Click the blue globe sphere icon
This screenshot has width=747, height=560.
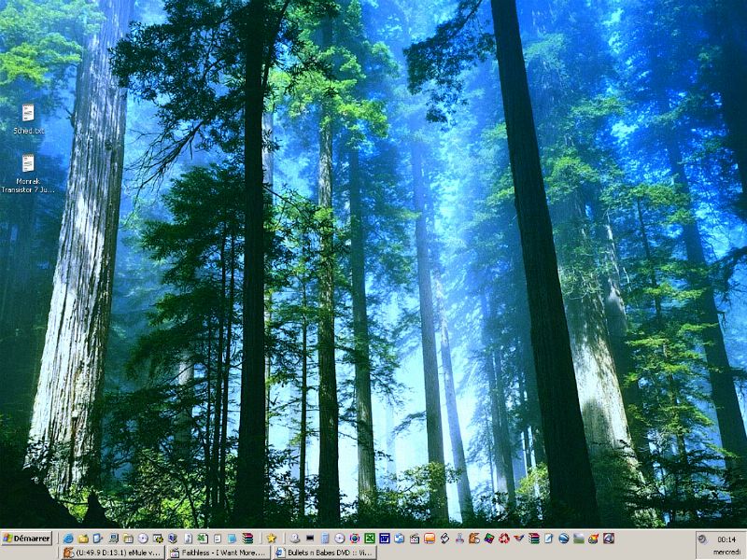coord(564,539)
